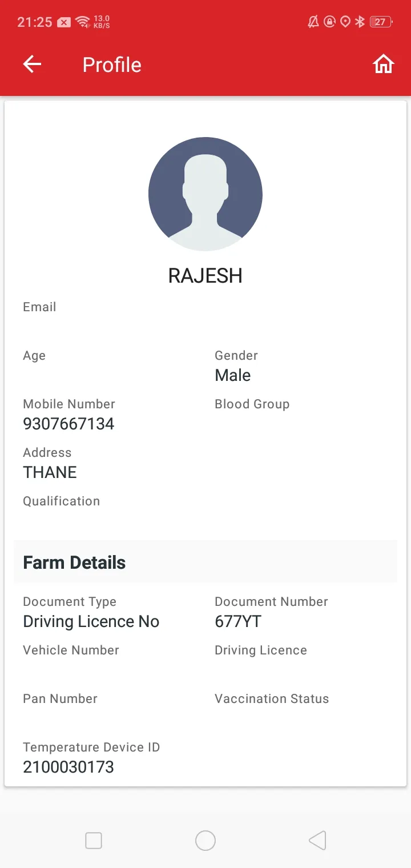Tap the profile avatar picture
Screen dimensions: 411x868
click(205, 194)
